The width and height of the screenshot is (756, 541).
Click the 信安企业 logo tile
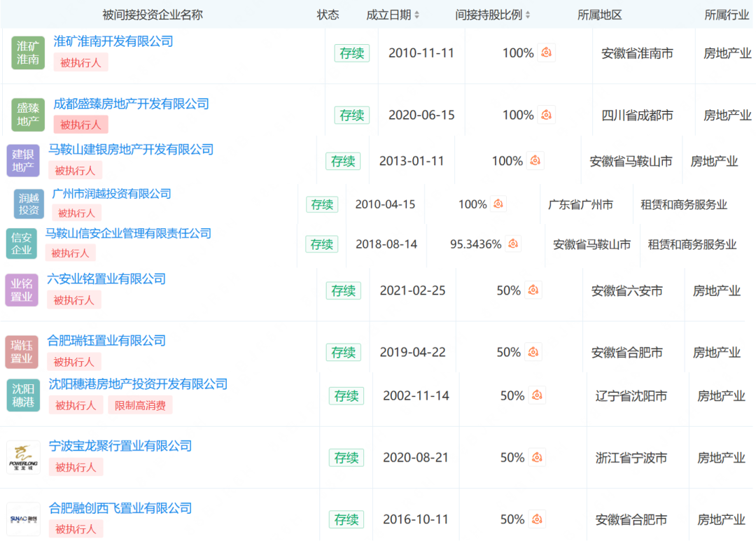[22, 244]
